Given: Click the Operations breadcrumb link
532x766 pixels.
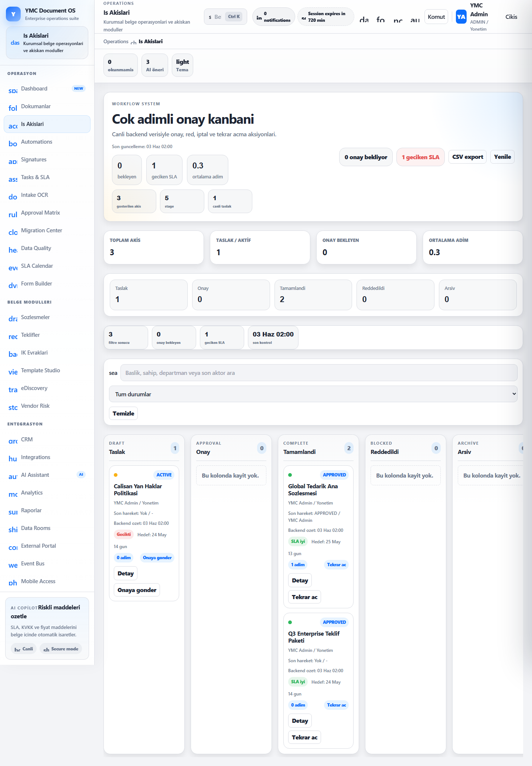Looking at the screenshot, I should pos(116,41).
